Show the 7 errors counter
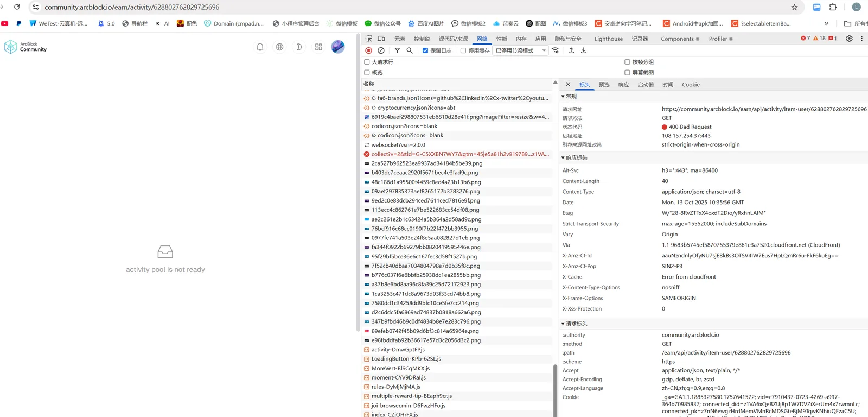The image size is (868, 417). coord(806,39)
